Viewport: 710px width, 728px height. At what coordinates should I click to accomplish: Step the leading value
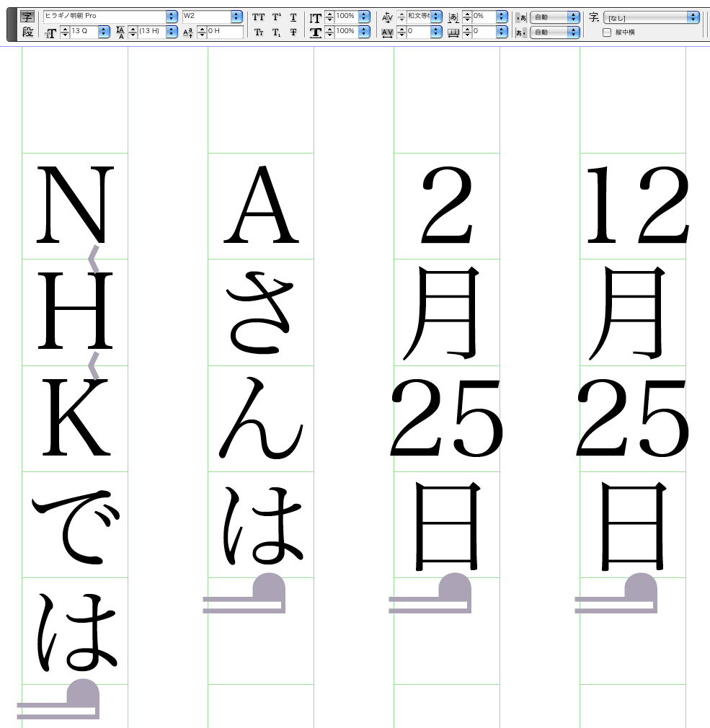[133, 32]
